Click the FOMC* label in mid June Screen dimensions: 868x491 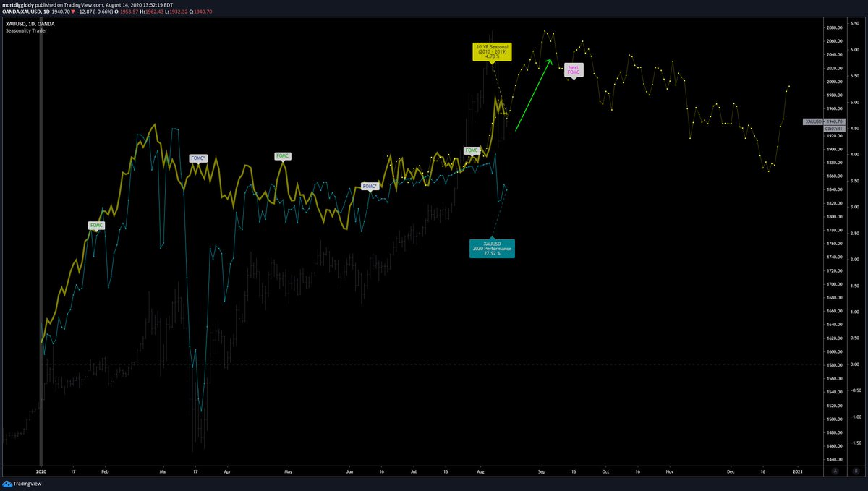coord(370,186)
